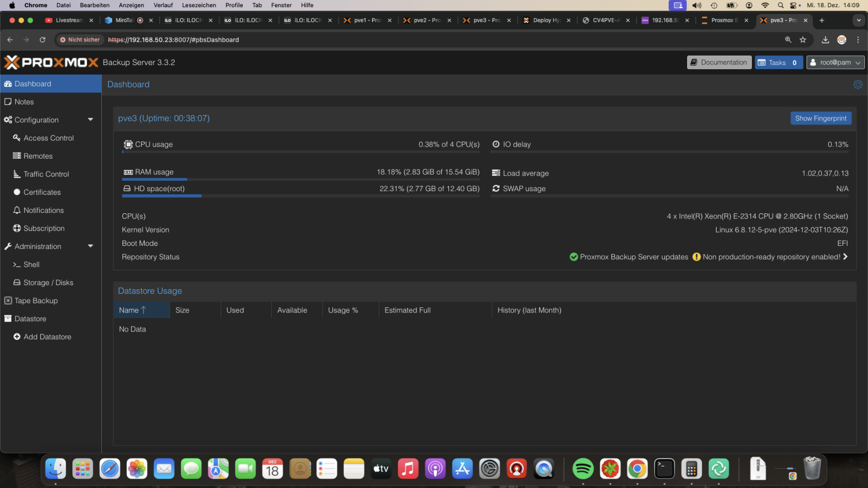
Task: Open the Calculator from the Dock
Action: [691, 469]
